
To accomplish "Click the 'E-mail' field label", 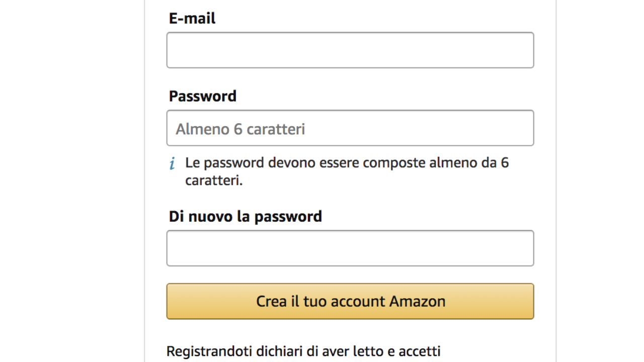I will pos(192,19).
